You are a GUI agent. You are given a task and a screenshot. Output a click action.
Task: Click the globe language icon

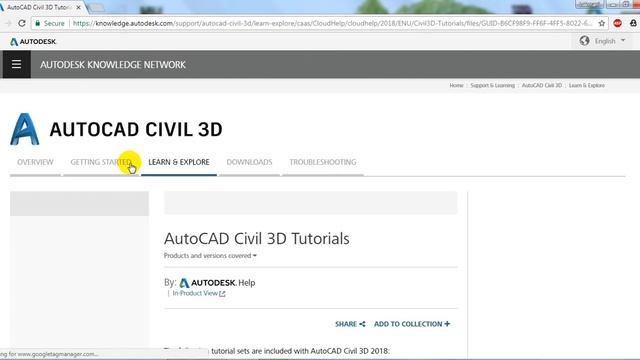click(584, 41)
